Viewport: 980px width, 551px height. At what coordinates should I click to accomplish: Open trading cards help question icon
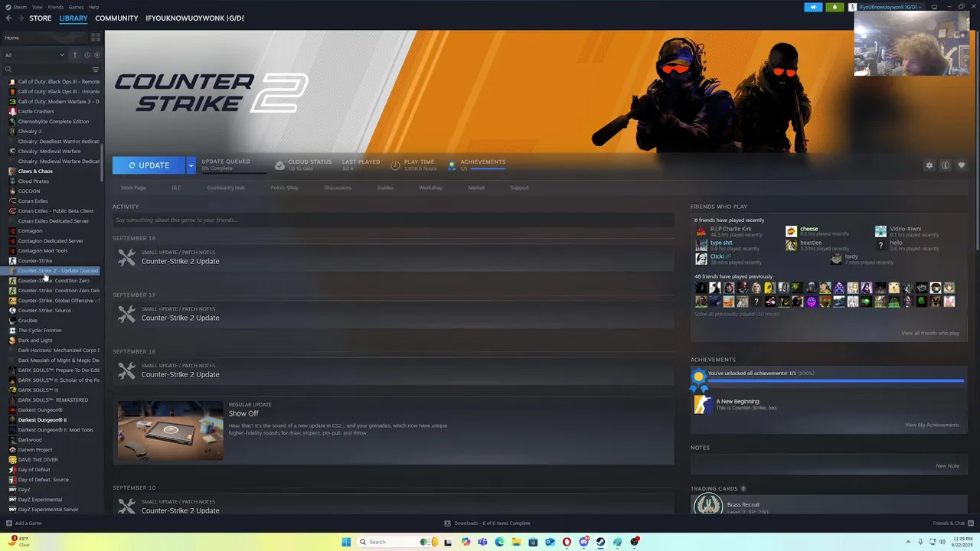point(743,488)
